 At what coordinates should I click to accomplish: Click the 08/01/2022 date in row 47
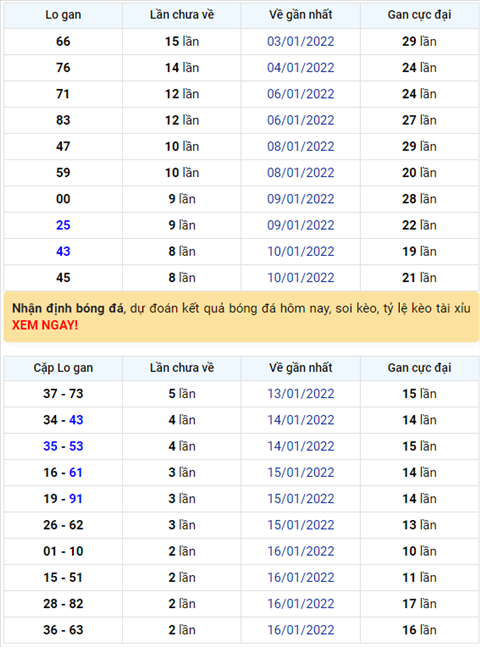pyautogui.click(x=300, y=146)
